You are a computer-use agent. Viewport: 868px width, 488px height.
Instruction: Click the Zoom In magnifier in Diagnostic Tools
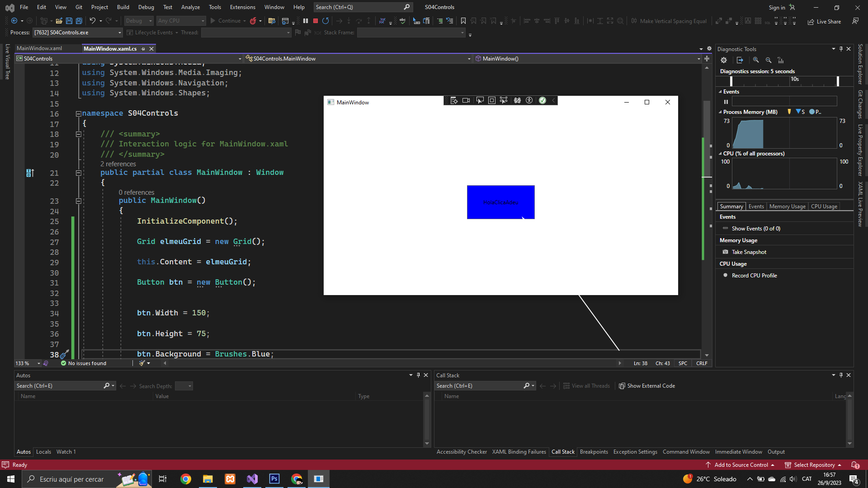click(x=756, y=60)
